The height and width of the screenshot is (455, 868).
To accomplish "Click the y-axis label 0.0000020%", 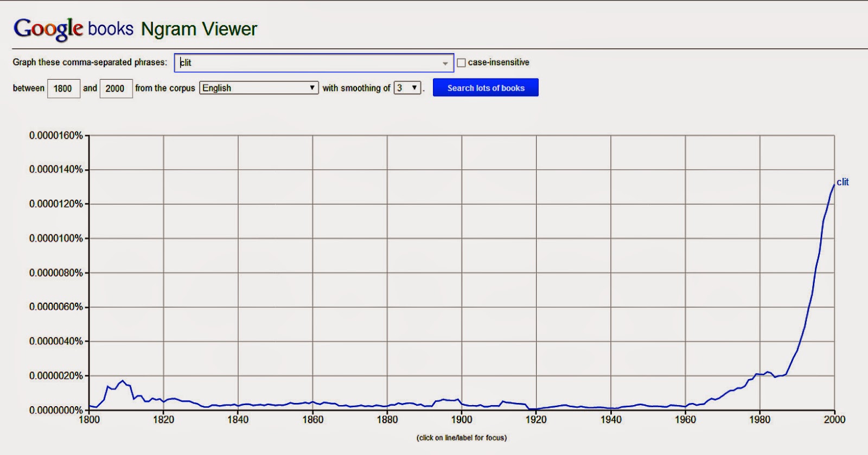I will [56, 376].
